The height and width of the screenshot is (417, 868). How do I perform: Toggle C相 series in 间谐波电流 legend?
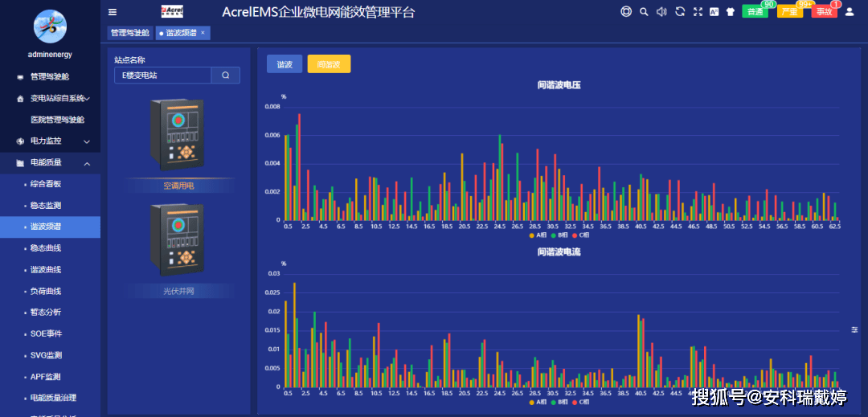[x=581, y=402]
